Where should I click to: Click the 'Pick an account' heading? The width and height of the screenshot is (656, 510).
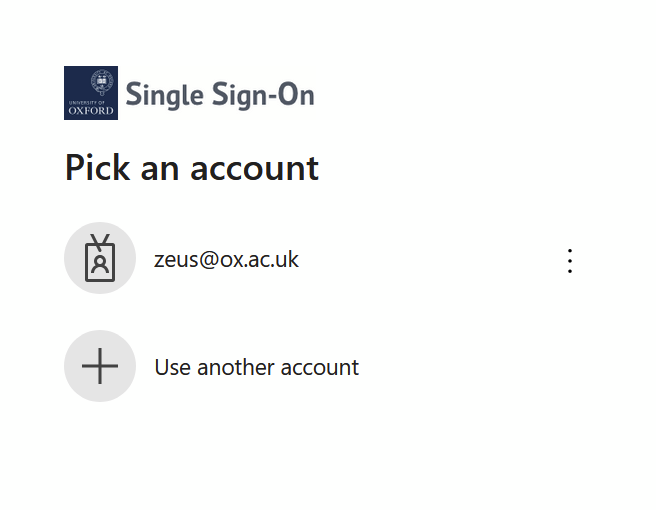pos(191,167)
